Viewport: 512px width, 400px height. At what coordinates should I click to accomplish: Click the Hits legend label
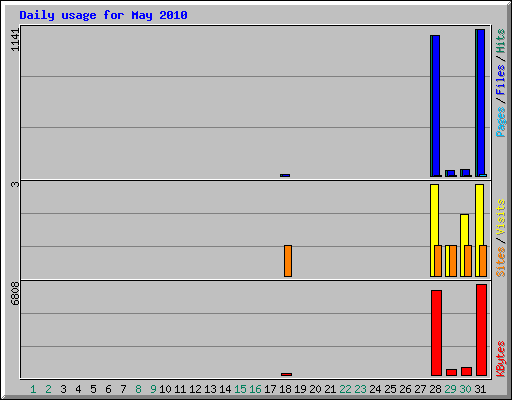(500, 41)
